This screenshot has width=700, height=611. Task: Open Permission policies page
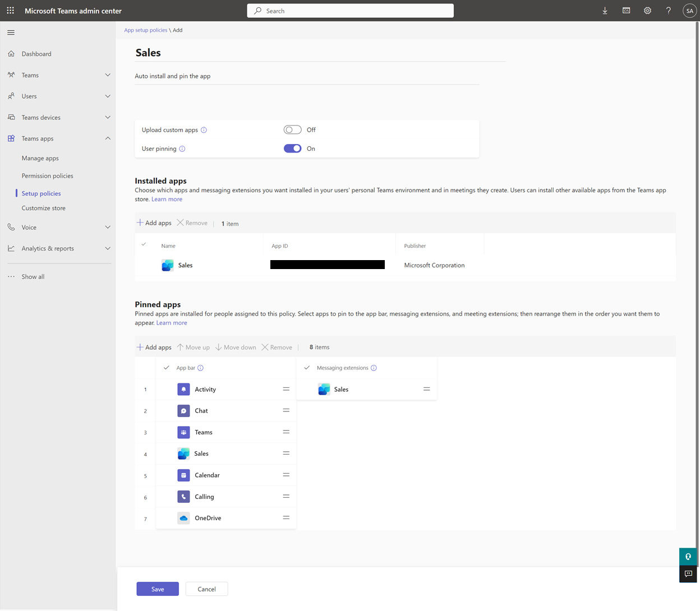pos(48,176)
